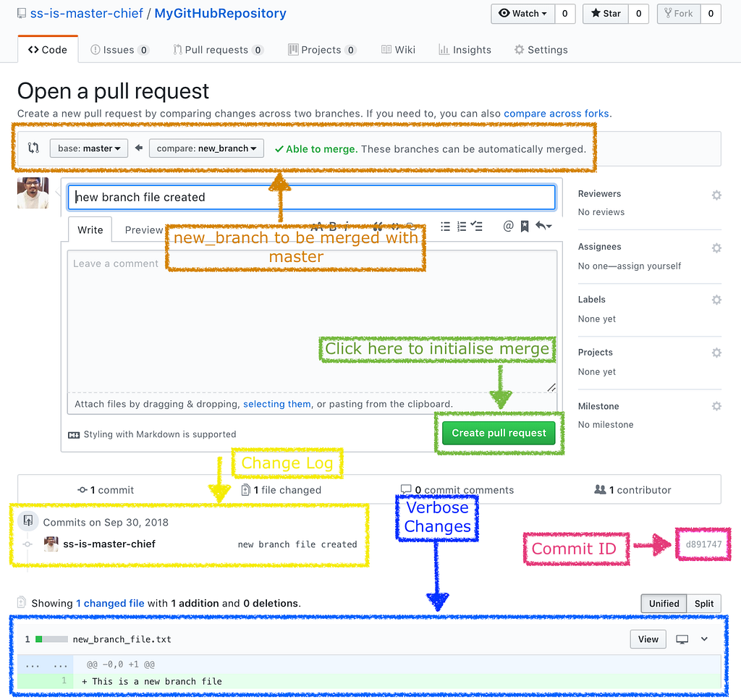Click selecting them attach link

[x=277, y=404]
